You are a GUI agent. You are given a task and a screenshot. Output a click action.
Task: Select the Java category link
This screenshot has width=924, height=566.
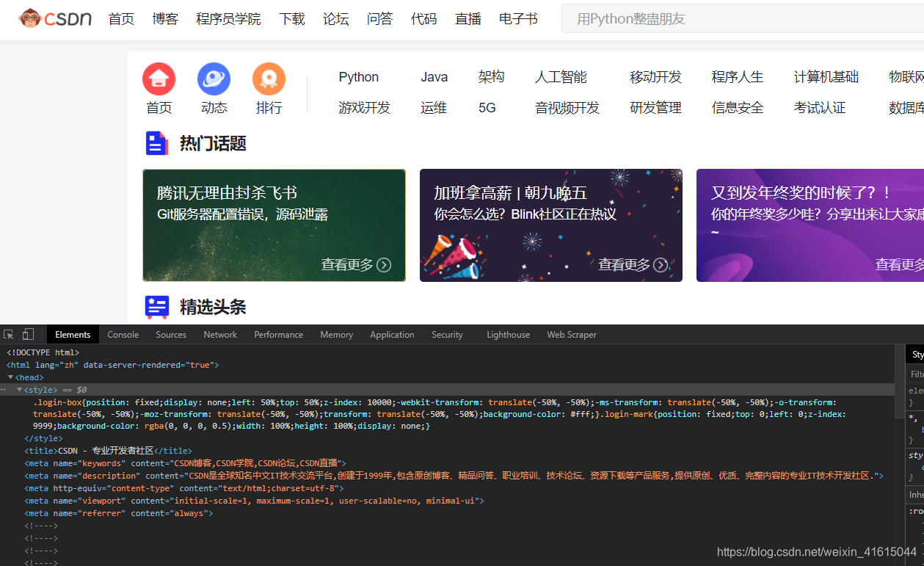[x=434, y=77]
